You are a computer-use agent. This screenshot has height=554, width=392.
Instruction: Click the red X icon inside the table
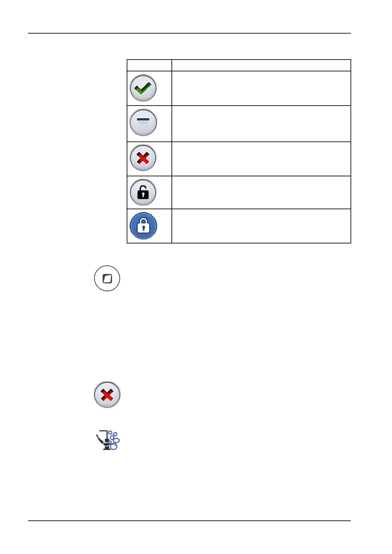tap(143, 158)
